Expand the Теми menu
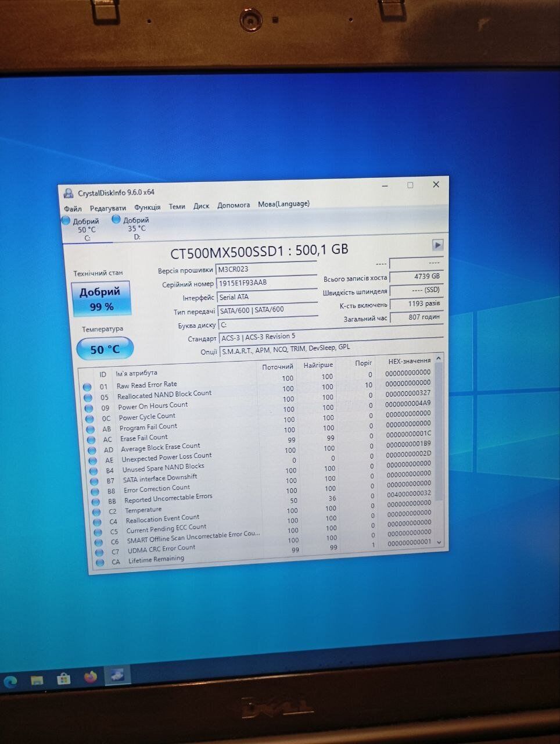Screen dimensions: 560x744 (x=177, y=206)
